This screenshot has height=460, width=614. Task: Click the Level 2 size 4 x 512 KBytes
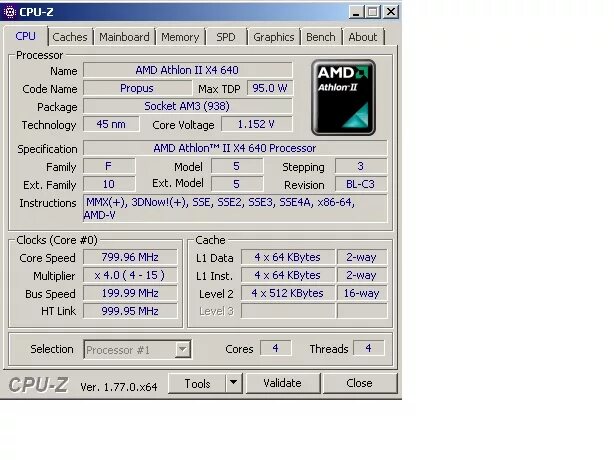coord(288,293)
